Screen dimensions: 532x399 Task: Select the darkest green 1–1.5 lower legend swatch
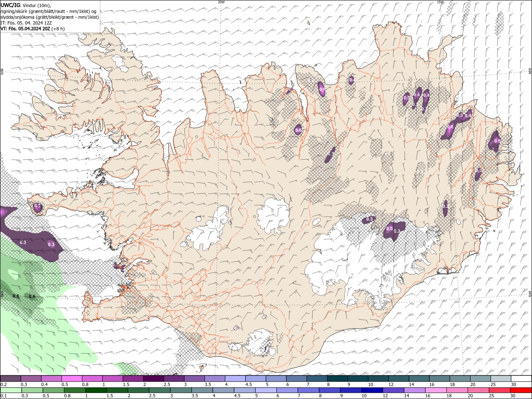point(96,390)
